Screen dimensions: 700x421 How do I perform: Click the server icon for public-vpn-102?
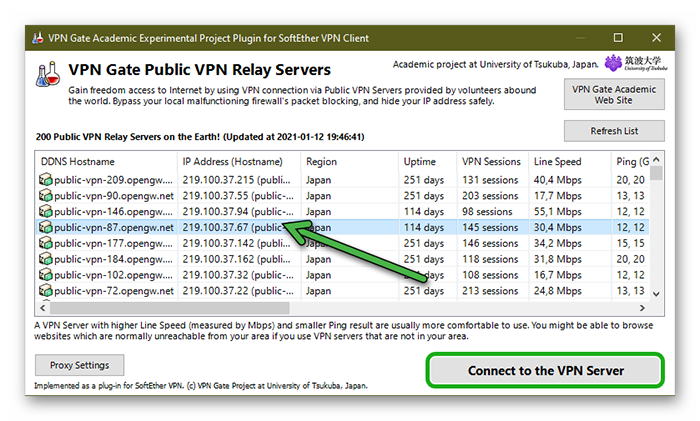coord(45,275)
